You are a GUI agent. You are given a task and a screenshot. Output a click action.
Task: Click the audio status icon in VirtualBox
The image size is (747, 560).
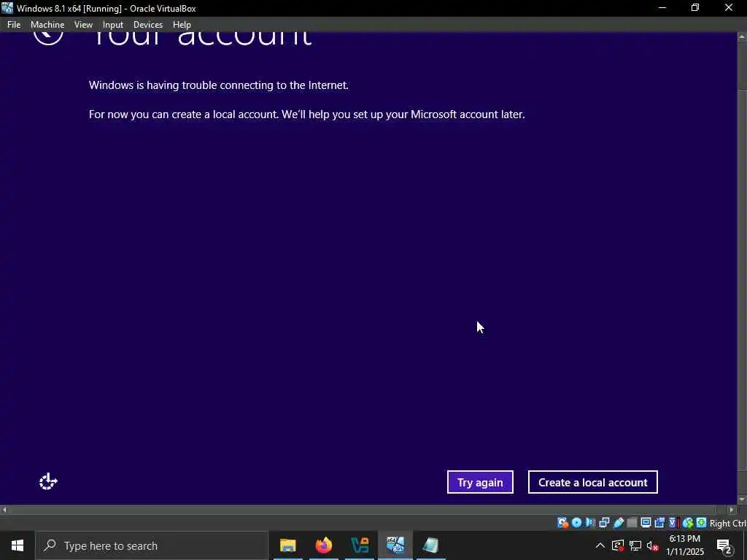[590, 523]
